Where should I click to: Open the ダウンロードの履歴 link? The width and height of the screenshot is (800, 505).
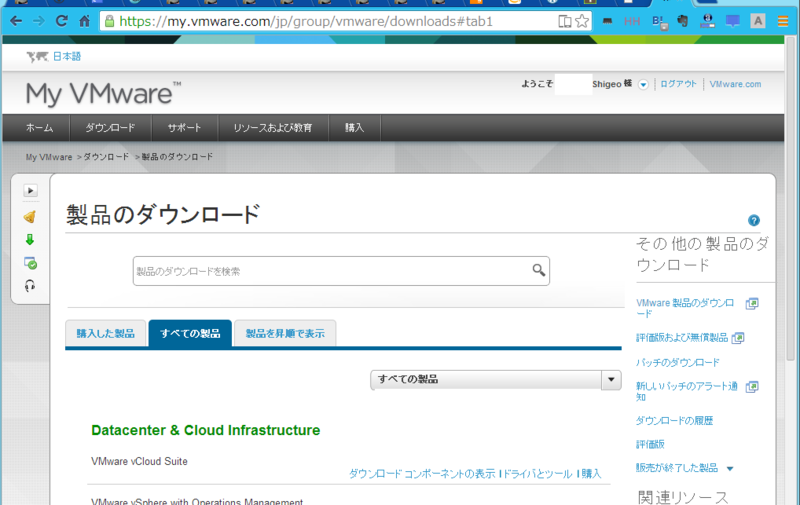coord(674,421)
